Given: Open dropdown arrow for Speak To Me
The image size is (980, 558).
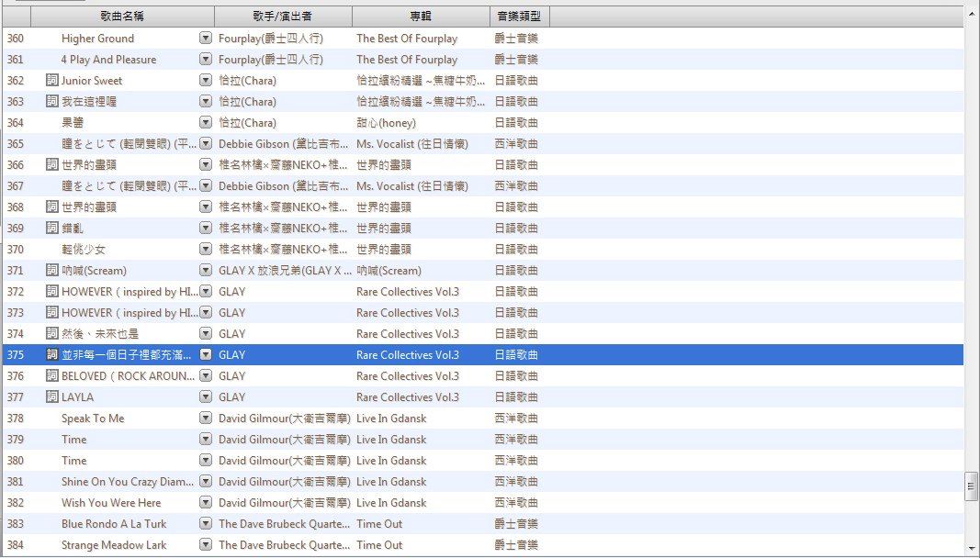Looking at the screenshot, I should tap(206, 418).
